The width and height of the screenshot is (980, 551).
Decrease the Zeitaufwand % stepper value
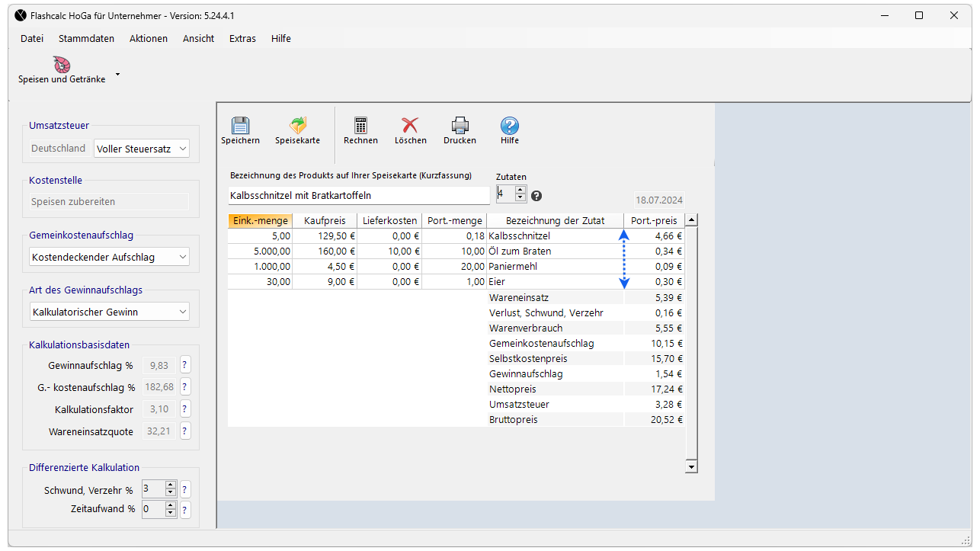(171, 513)
